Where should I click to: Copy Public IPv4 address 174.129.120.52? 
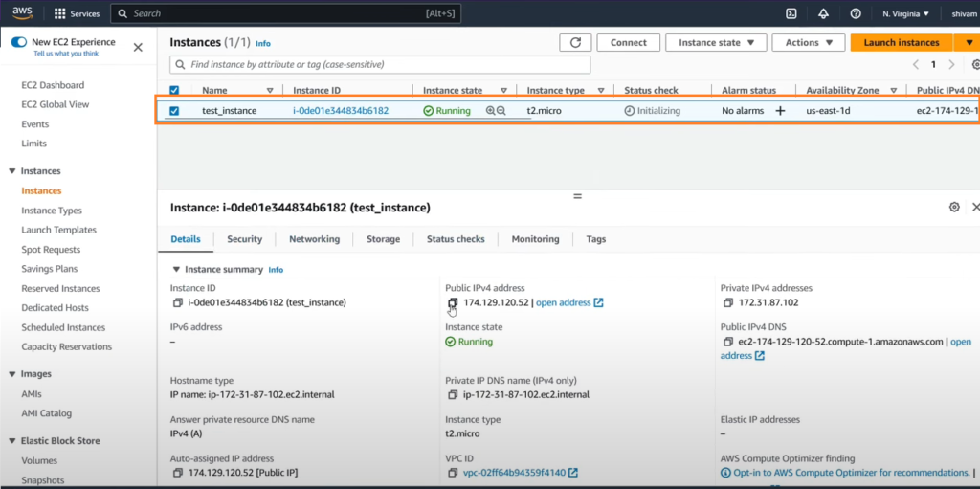tap(453, 302)
